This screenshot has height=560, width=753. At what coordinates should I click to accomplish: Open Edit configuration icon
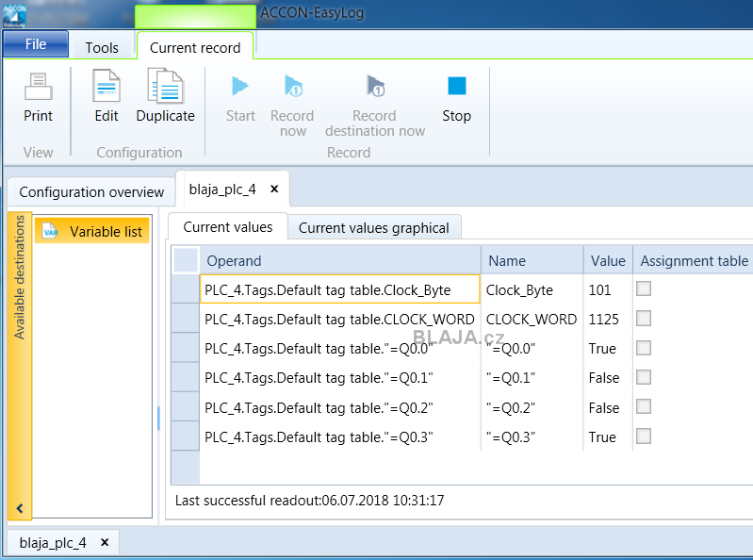(106, 86)
